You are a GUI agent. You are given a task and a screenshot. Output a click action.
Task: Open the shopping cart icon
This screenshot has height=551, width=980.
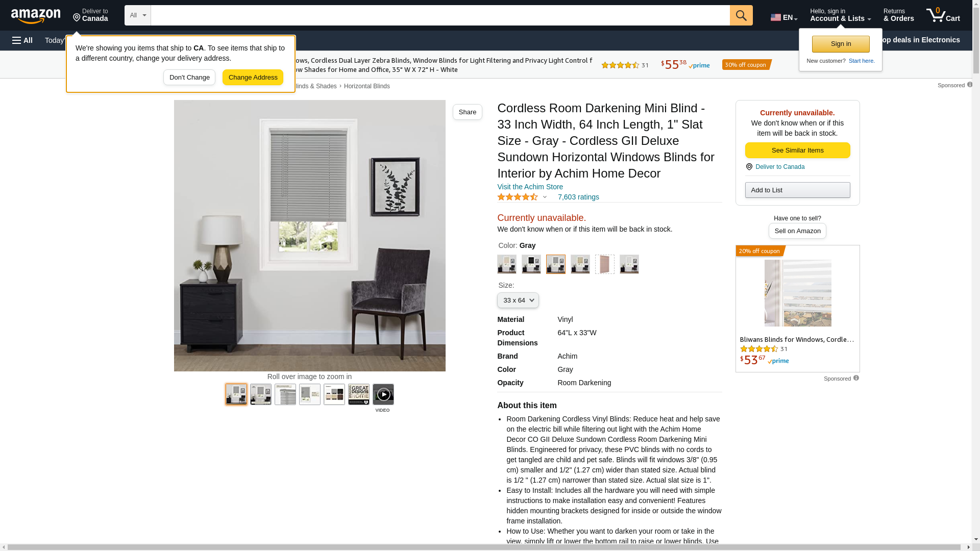pos(943,15)
